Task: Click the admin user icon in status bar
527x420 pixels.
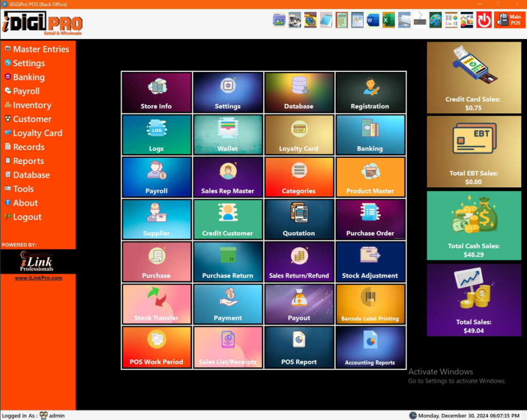Action: (x=44, y=416)
